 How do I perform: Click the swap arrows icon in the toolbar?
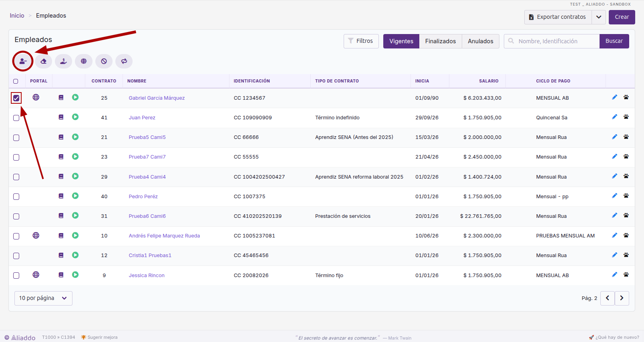124,61
